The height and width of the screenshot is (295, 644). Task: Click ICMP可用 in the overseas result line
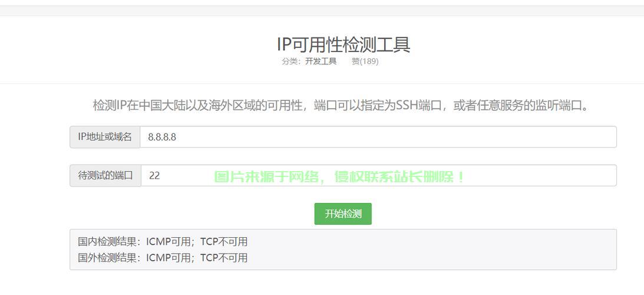169,258
